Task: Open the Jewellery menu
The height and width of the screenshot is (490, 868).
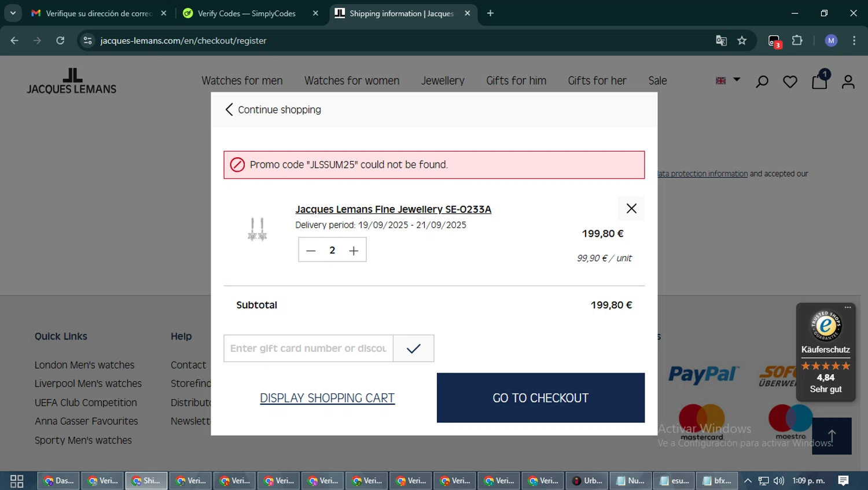Action: pos(443,81)
